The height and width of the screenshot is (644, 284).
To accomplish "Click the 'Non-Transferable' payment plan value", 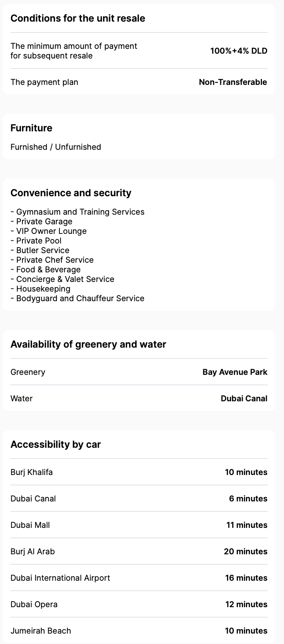I will point(233,82).
